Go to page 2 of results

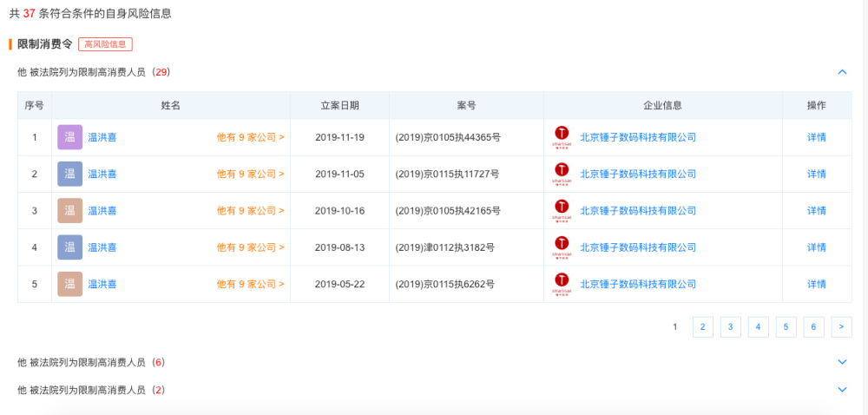702,327
